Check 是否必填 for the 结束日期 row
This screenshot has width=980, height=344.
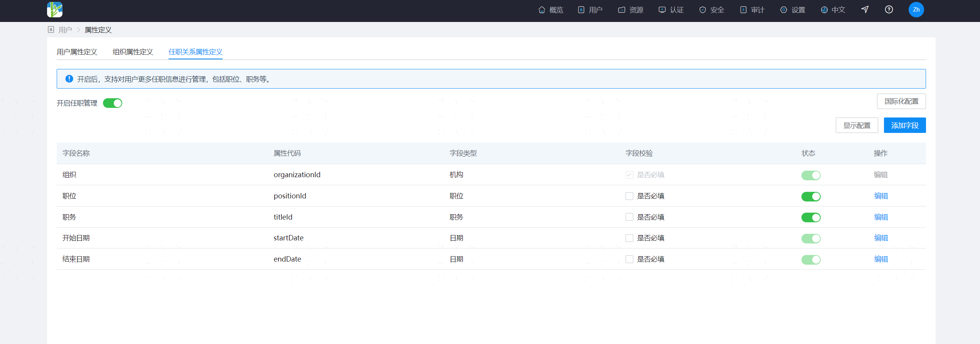pos(629,259)
